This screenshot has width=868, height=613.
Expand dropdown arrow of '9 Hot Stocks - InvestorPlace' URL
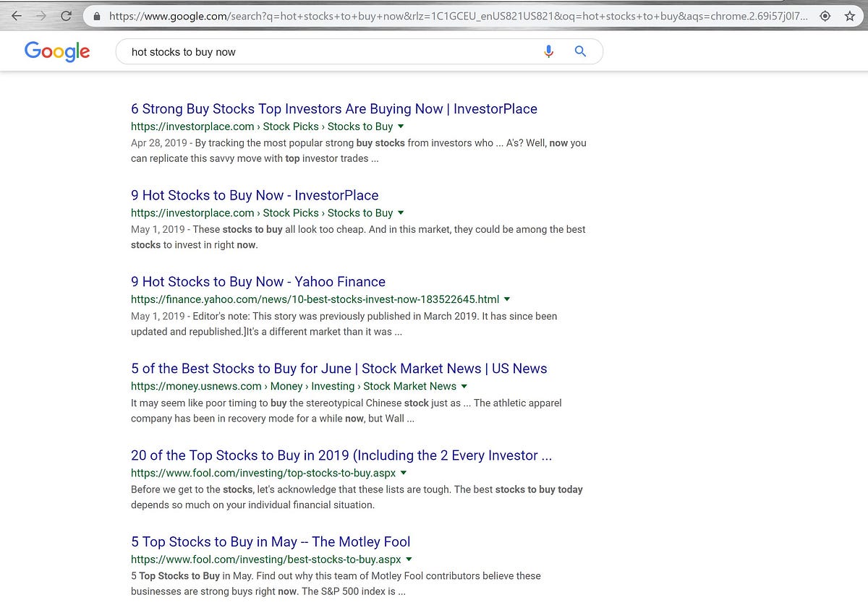point(401,213)
